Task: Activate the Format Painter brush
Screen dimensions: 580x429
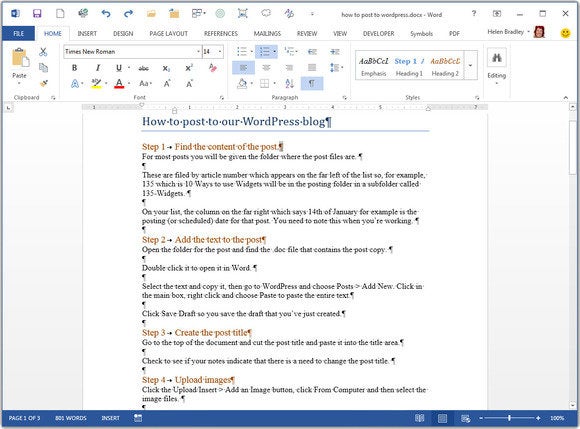Action: (44, 84)
